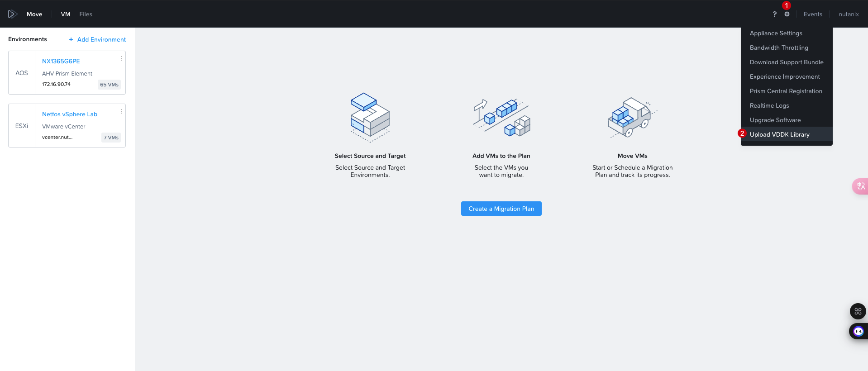The height and width of the screenshot is (371, 868).
Task: Click the chatbot assistant floating icon
Action: 858,331
